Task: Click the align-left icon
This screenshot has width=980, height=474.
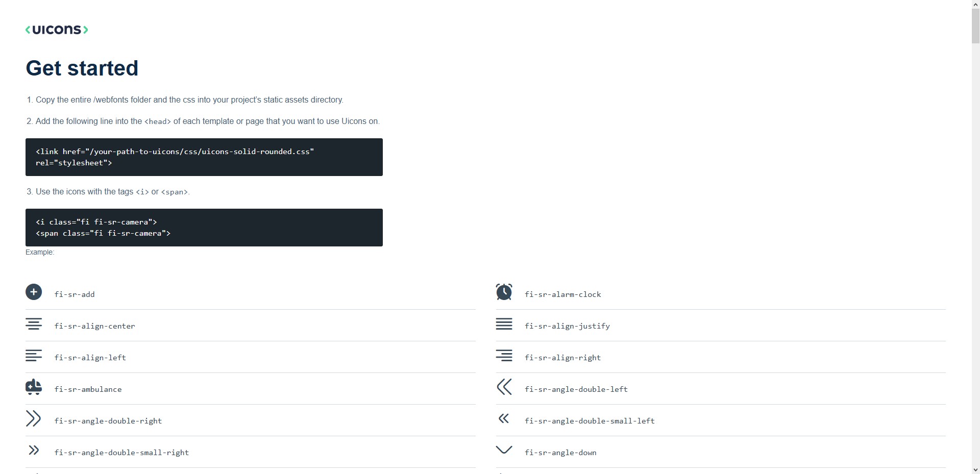Action: (34, 356)
